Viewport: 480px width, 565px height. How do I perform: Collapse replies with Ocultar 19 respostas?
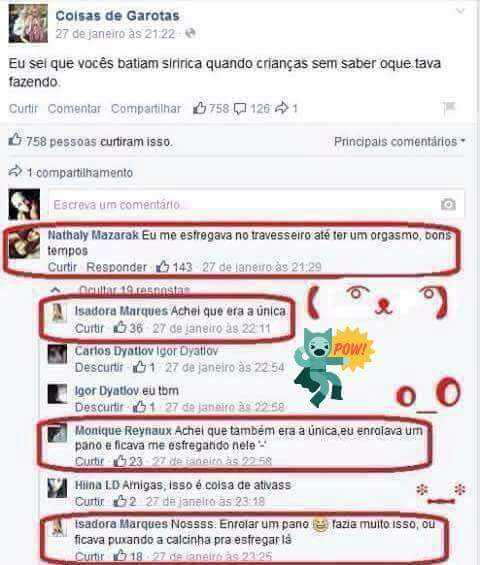(134, 290)
